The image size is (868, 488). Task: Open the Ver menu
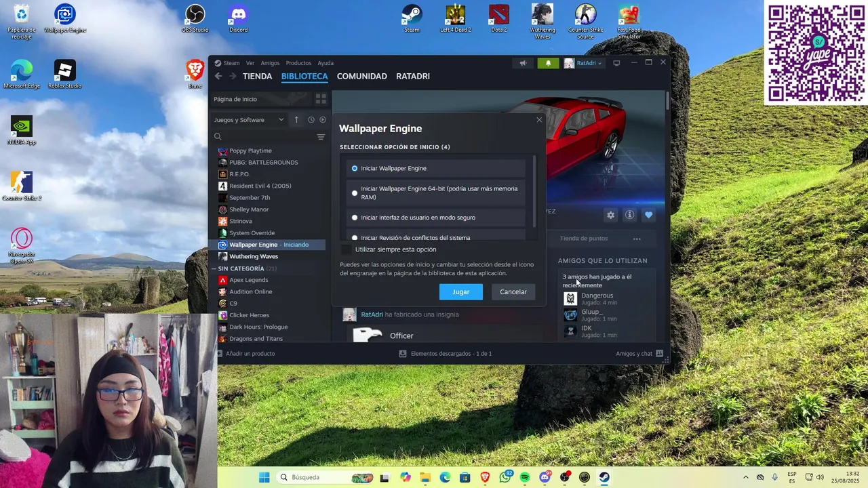pos(250,63)
